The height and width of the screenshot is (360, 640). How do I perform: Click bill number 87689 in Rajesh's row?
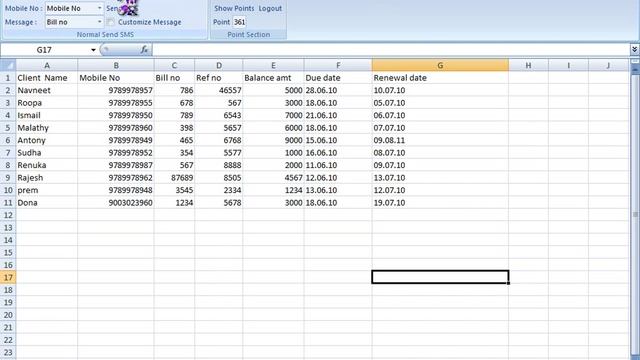[174, 178]
